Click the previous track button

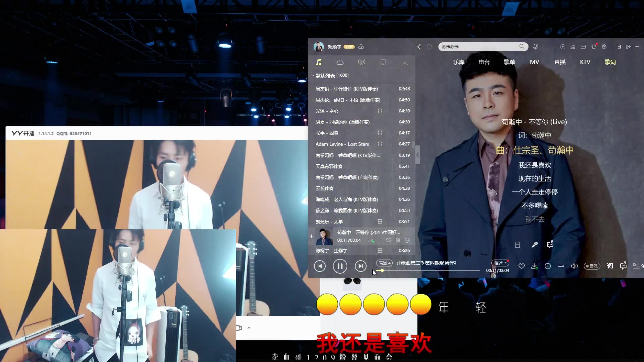click(x=320, y=266)
